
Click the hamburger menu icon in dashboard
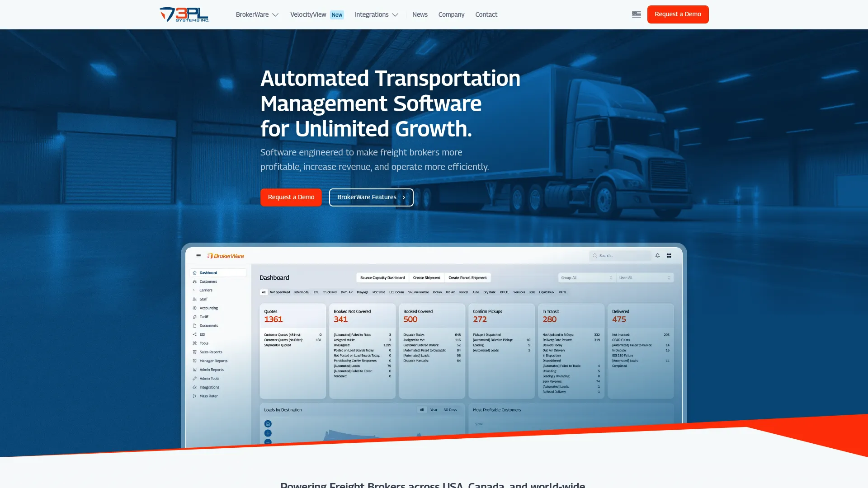point(198,256)
